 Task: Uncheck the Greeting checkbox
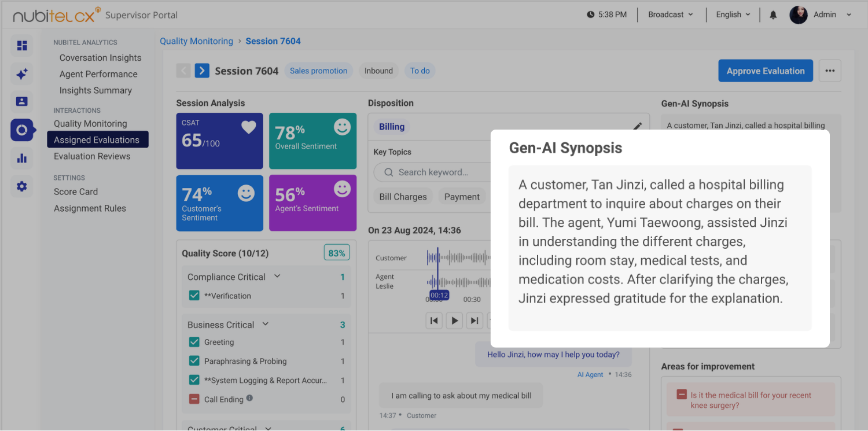point(194,342)
